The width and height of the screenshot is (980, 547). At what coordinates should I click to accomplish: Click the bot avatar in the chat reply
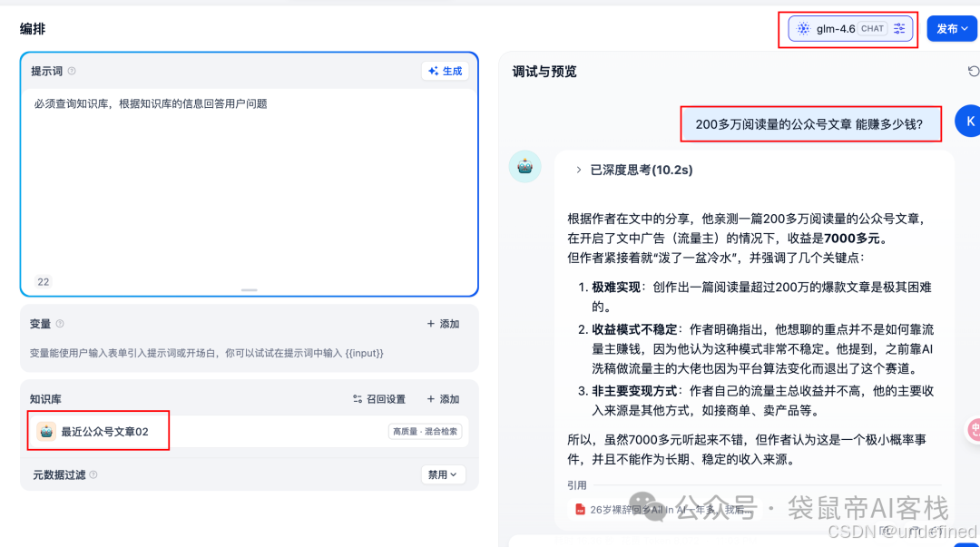point(524,166)
